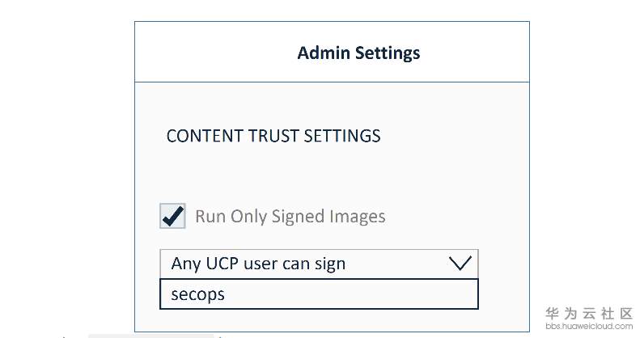Click the Run Only Signed Images label

tap(290, 217)
